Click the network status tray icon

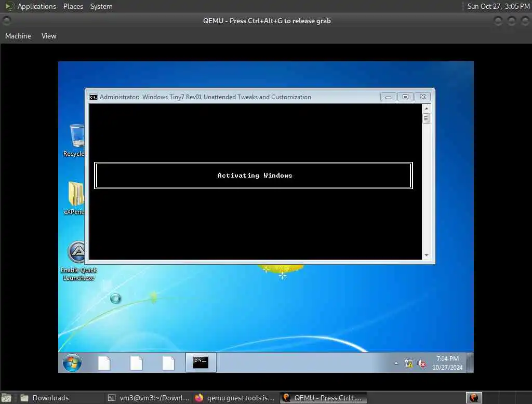coord(409,363)
